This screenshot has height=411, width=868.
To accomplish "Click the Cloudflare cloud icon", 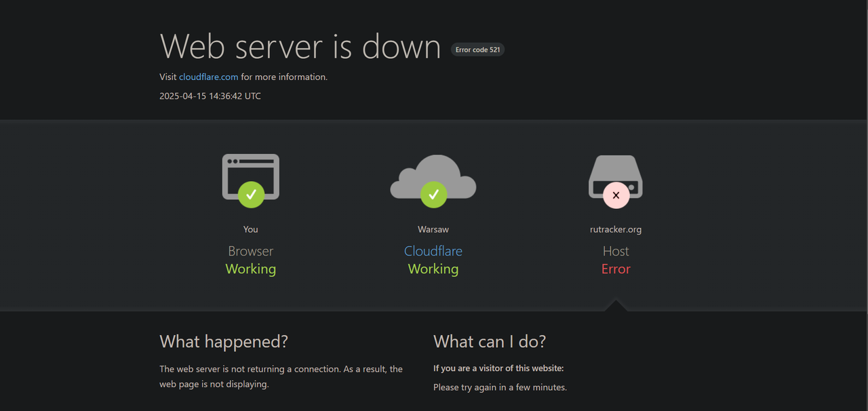I will pos(433,177).
